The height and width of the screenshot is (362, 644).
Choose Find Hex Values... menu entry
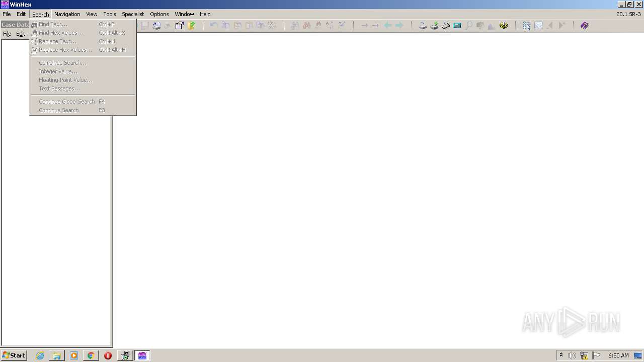[83, 33]
